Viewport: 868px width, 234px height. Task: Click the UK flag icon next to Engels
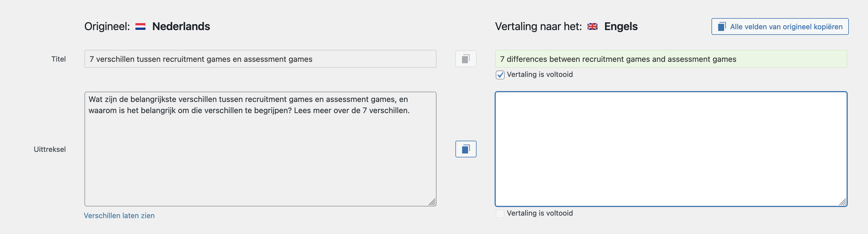coord(592,26)
